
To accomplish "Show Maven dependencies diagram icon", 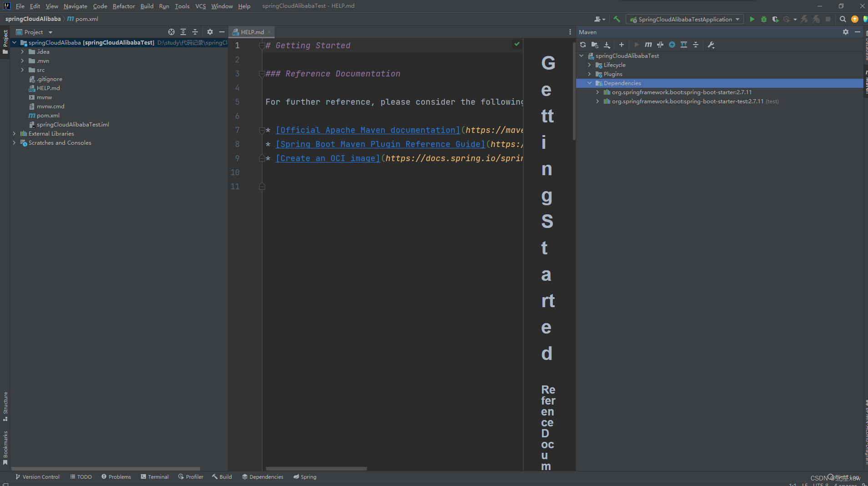I will [x=684, y=45].
